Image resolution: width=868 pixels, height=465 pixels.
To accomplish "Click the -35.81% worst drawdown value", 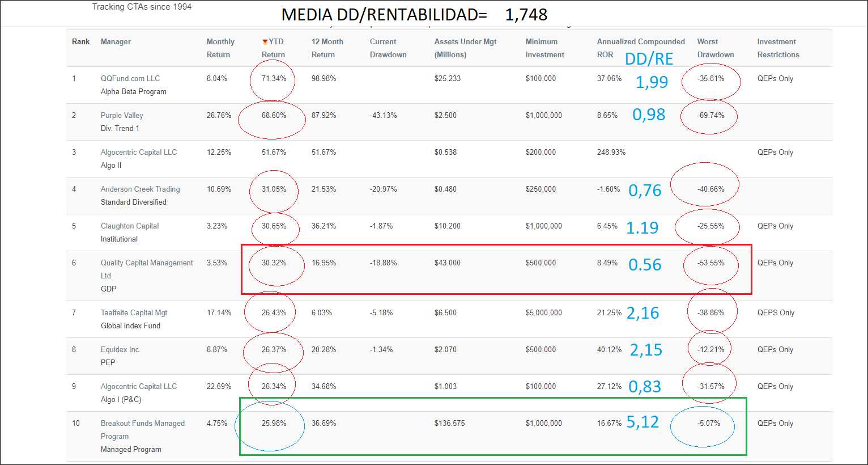I will pyautogui.click(x=710, y=79).
